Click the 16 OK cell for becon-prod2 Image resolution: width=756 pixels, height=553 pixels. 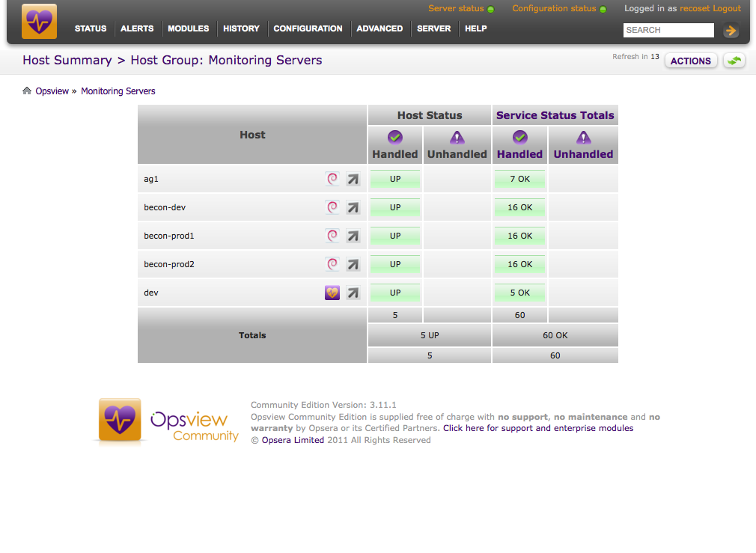pos(519,264)
